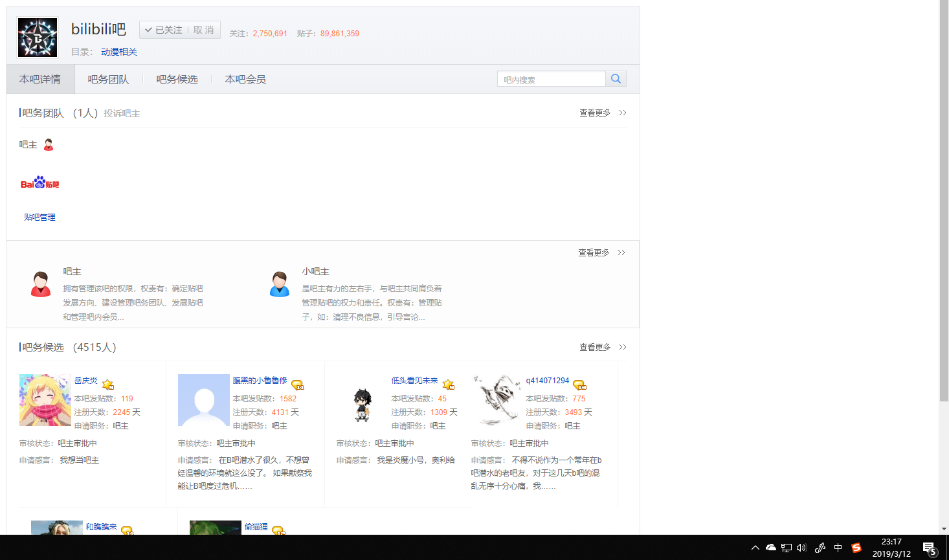Click the volume speaker tray icon
The image size is (949, 560).
tap(801, 548)
